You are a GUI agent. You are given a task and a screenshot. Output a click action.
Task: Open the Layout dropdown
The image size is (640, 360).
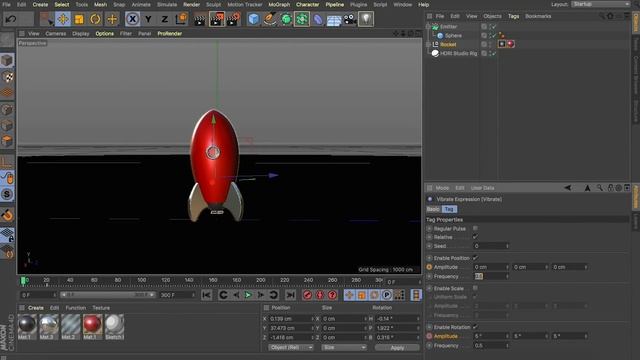(x=600, y=4)
